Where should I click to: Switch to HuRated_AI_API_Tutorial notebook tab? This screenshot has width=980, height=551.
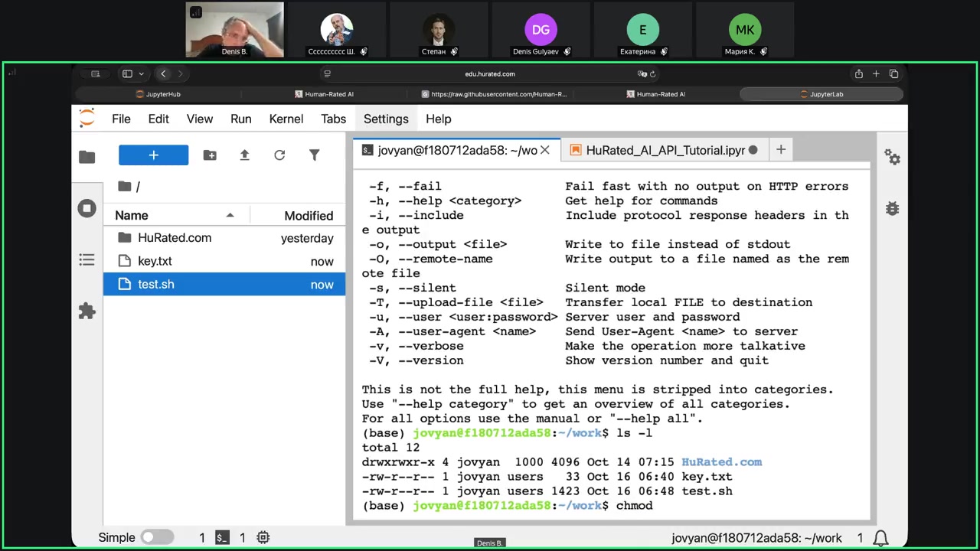(665, 150)
